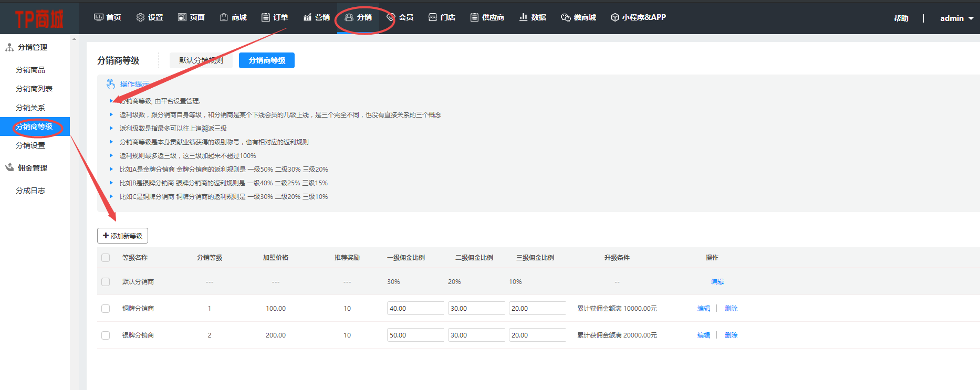Open 分销商品 in sidebar
Screen dimensions: 980x390
tap(30, 70)
